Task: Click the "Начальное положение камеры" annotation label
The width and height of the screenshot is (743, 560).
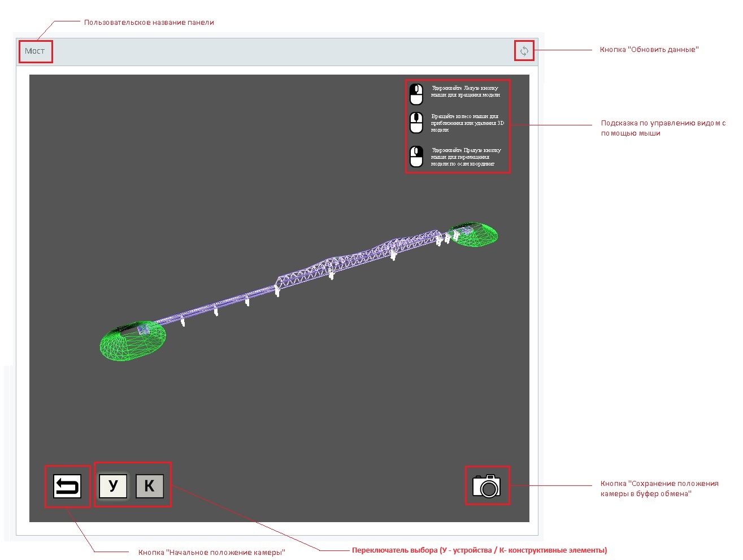Action: coord(211,552)
